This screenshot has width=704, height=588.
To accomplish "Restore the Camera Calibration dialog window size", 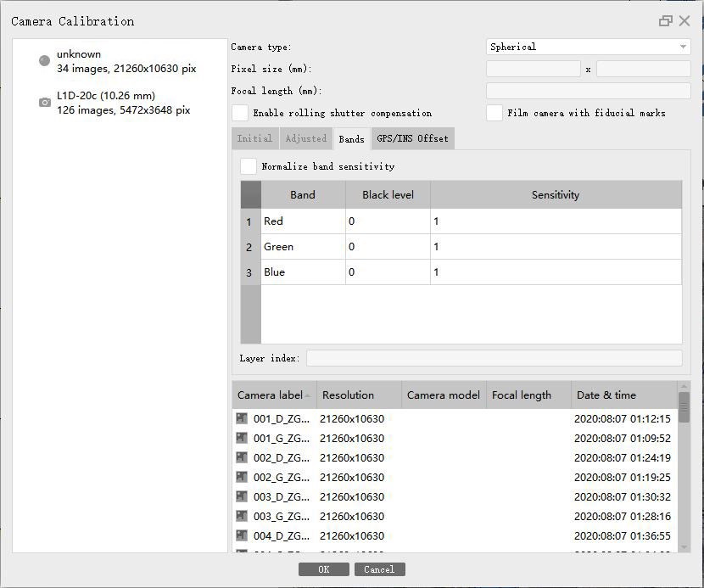I will click(666, 21).
